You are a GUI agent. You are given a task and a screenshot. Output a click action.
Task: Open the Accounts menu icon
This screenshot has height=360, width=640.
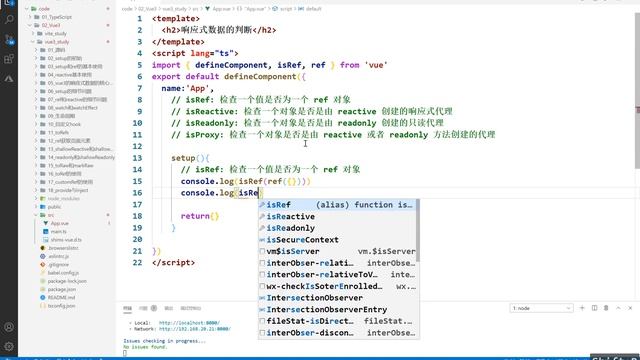(9, 327)
